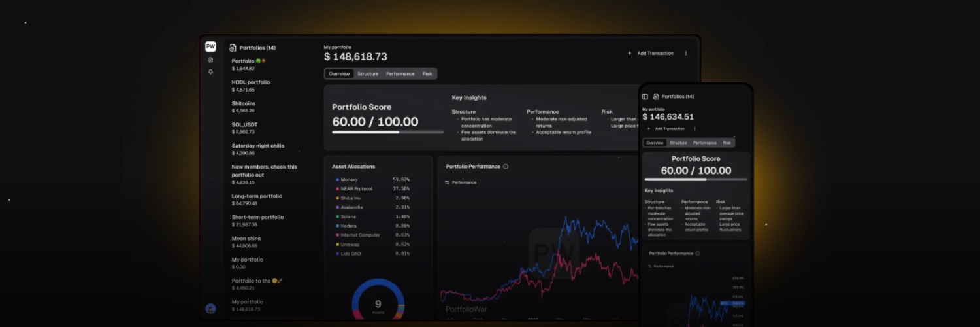Click the Uniswap 0.62% row
Screen dimensions: 980x327
coord(372,244)
